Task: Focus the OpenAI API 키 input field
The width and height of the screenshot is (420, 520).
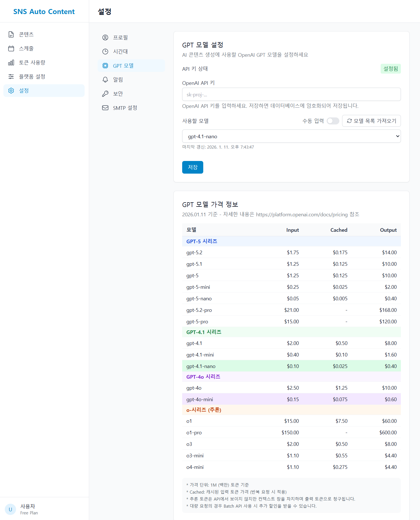Action: click(291, 94)
